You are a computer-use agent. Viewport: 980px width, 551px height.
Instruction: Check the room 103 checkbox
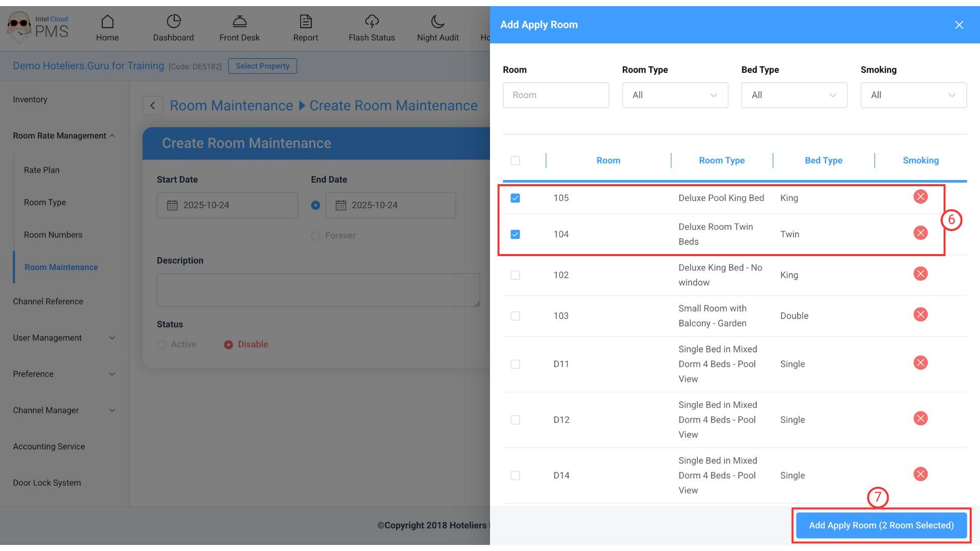(x=515, y=316)
